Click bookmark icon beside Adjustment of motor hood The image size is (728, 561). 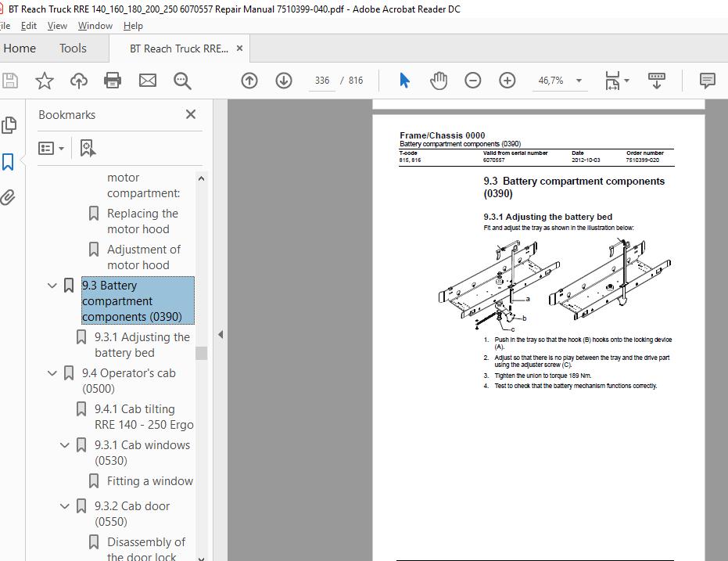coord(94,250)
